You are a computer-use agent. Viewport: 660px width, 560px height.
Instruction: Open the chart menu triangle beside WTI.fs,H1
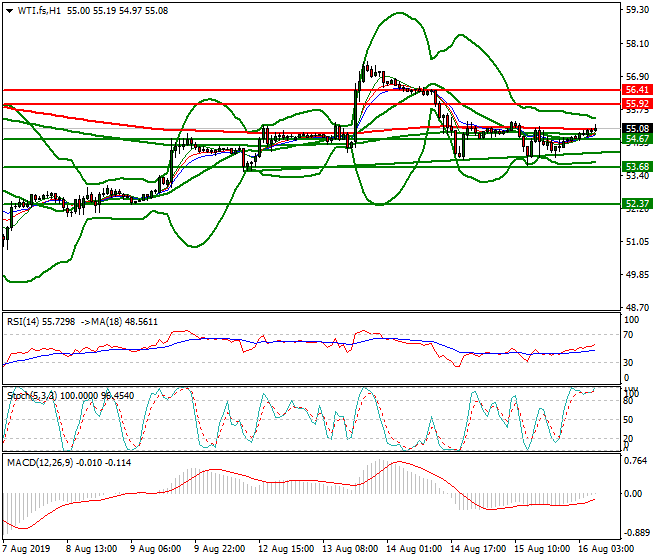point(9,11)
